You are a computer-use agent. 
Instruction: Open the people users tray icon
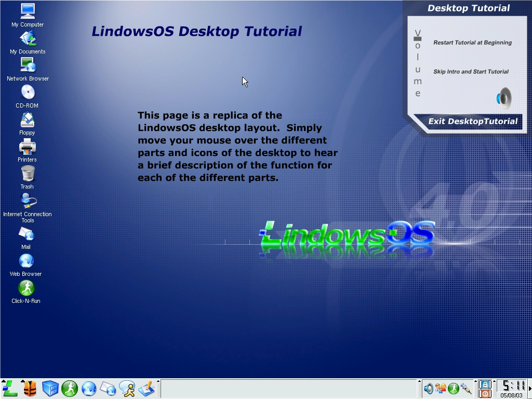(441, 389)
